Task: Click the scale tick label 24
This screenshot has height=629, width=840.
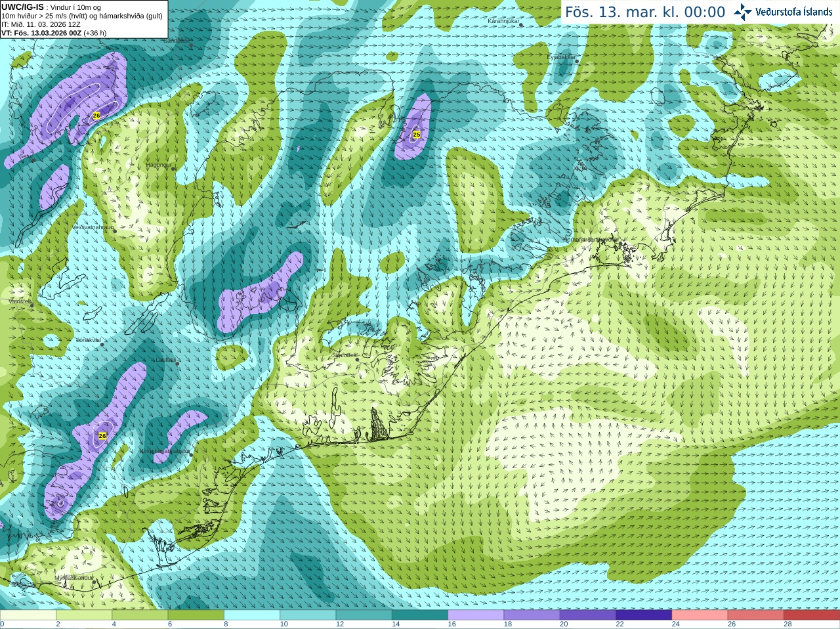Action: (x=676, y=624)
